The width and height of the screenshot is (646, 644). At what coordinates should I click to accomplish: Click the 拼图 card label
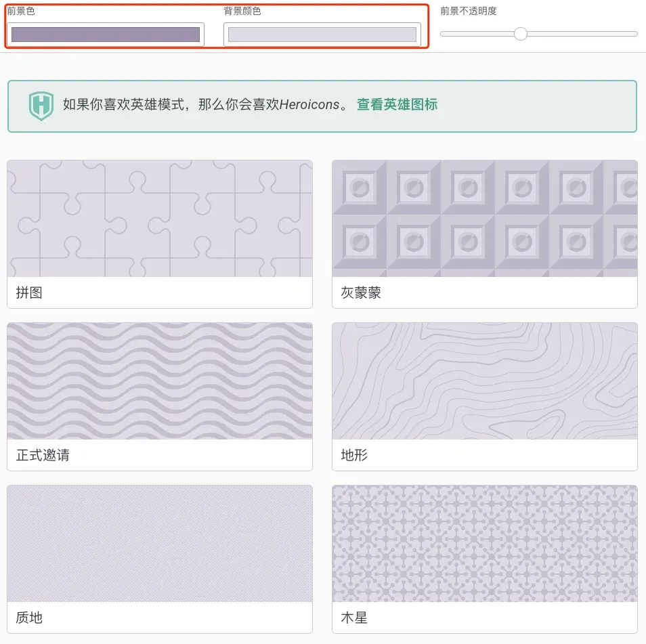tap(29, 293)
